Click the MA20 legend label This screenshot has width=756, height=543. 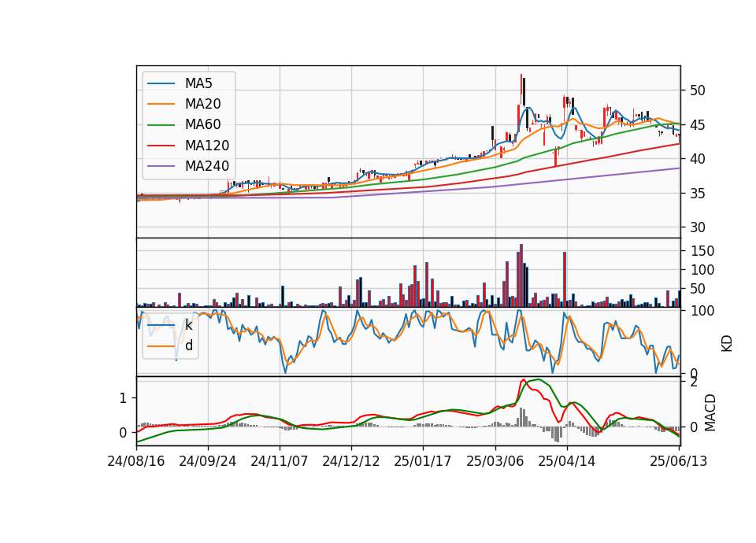coord(202,104)
